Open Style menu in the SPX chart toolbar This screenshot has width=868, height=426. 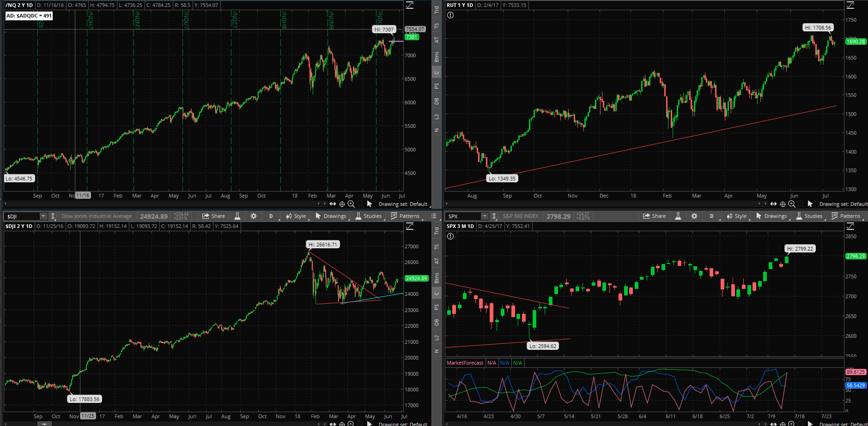click(x=737, y=216)
